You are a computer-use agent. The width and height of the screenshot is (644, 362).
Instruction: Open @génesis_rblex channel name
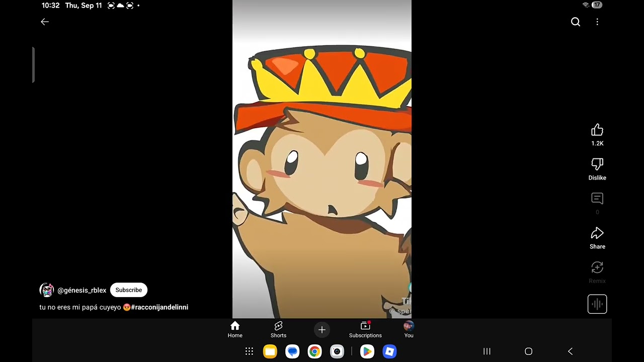(82, 290)
